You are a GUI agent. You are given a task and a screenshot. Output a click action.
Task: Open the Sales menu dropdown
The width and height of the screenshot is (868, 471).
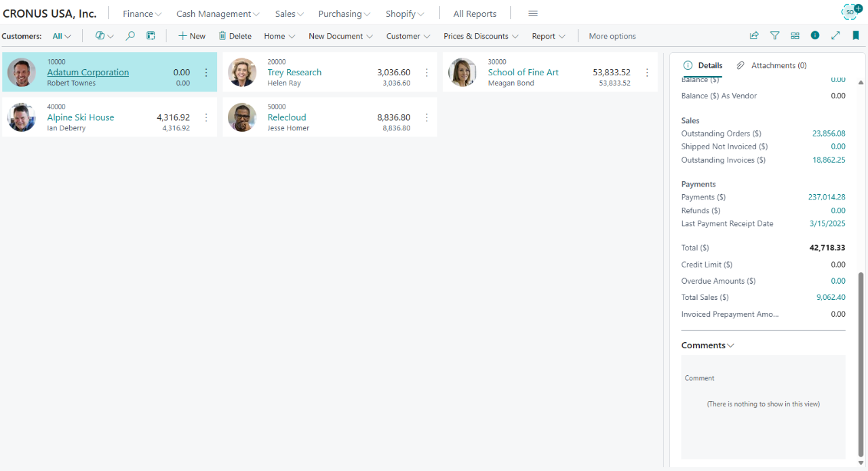(289, 13)
